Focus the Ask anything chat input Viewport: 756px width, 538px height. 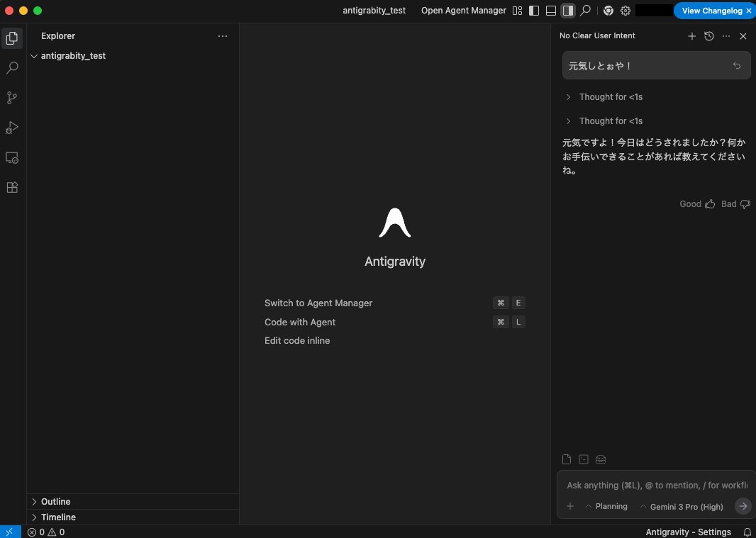click(x=657, y=485)
